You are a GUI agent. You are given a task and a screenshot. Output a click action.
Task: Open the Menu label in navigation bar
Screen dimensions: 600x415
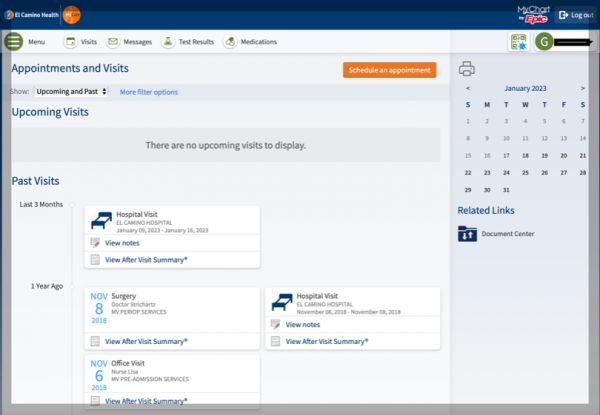click(36, 42)
